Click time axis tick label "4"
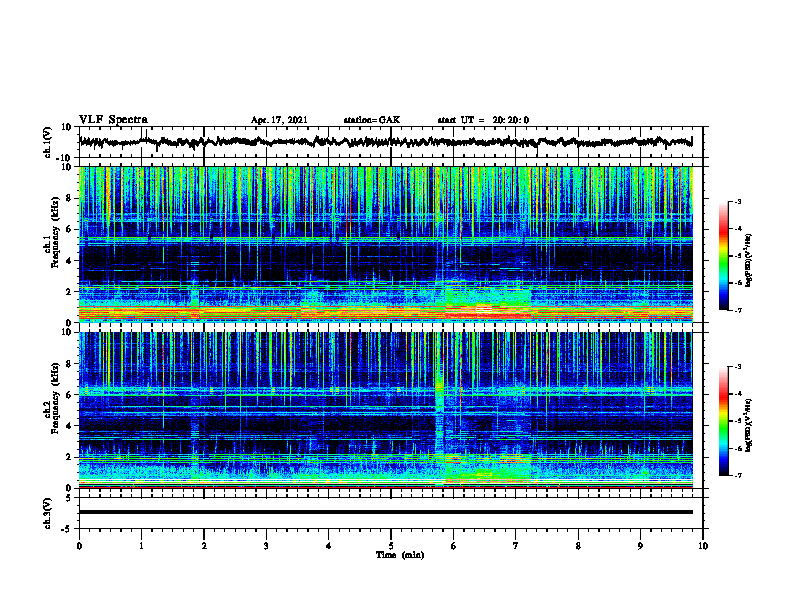This screenshot has width=792, height=612. [x=328, y=546]
